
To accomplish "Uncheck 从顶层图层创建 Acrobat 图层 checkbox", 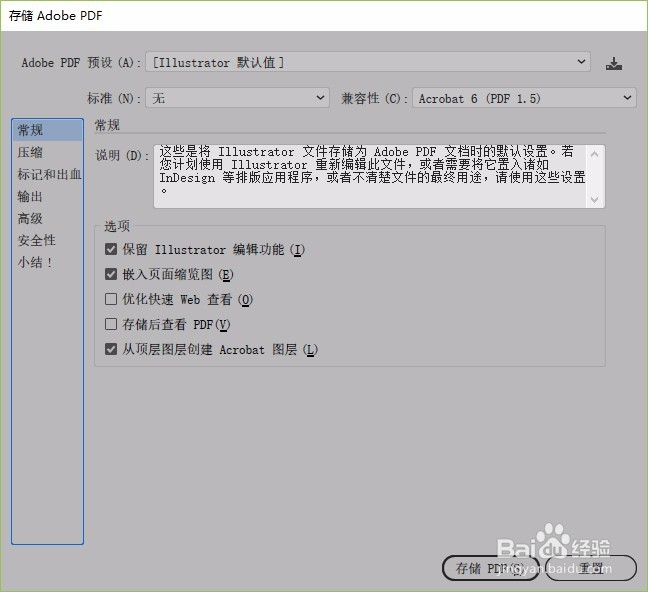I will pyautogui.click(x=111, y=349).
